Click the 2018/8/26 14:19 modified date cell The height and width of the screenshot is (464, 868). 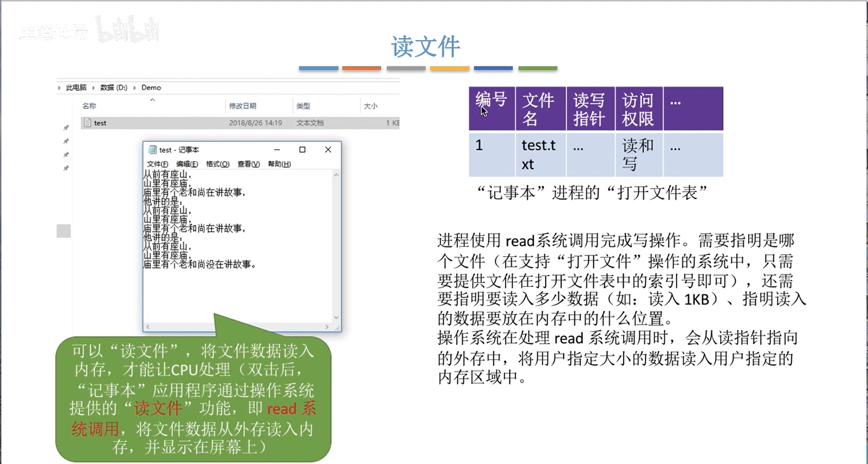[255, 123]
